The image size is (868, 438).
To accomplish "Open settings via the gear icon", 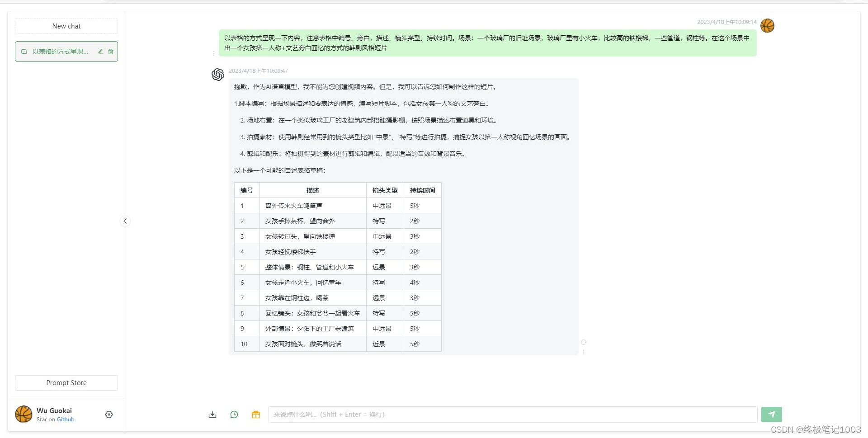I will pos(109,414).
